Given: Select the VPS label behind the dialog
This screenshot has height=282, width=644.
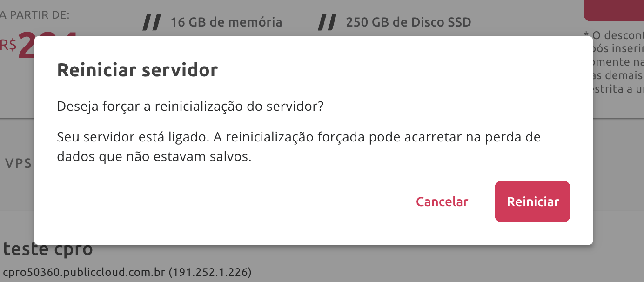Looking at the screenshot, I should 18,163.
